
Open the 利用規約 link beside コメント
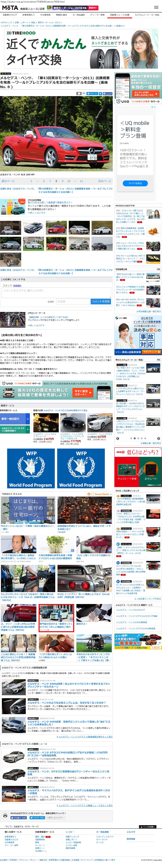pos(17,285)
